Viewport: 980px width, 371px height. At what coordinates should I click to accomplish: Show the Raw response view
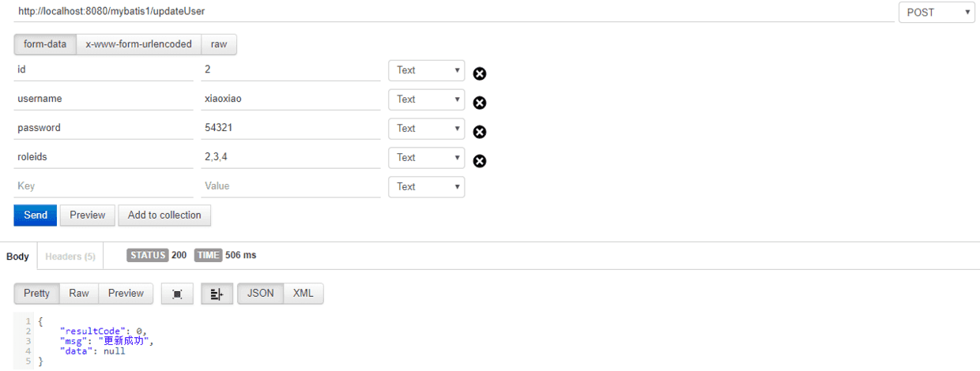tap(79, 294)
